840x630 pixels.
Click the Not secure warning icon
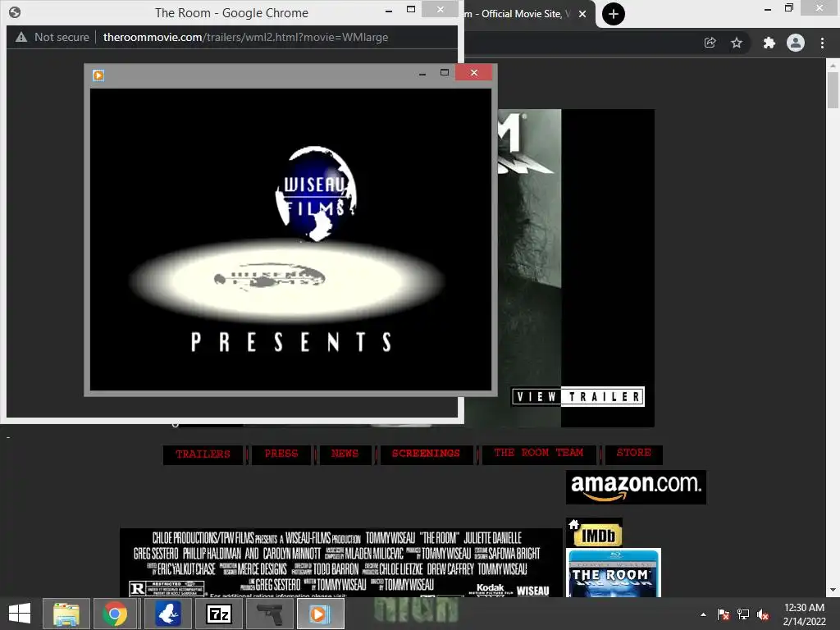click(x=21, y=37)
